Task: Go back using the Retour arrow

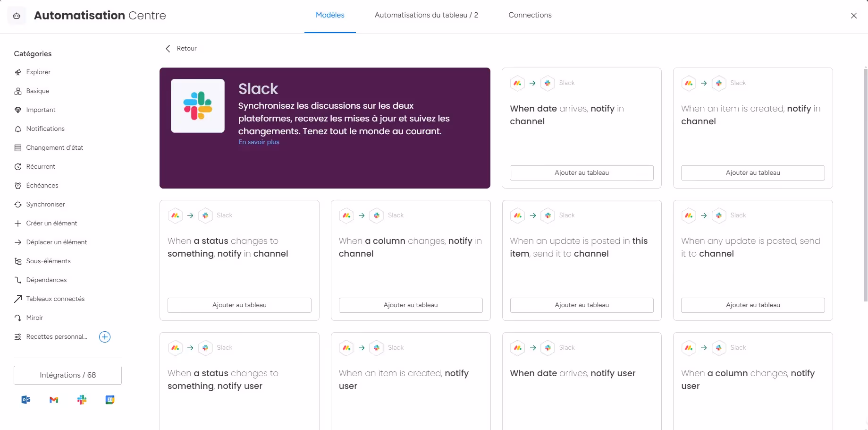Action: tap(168, 49)
